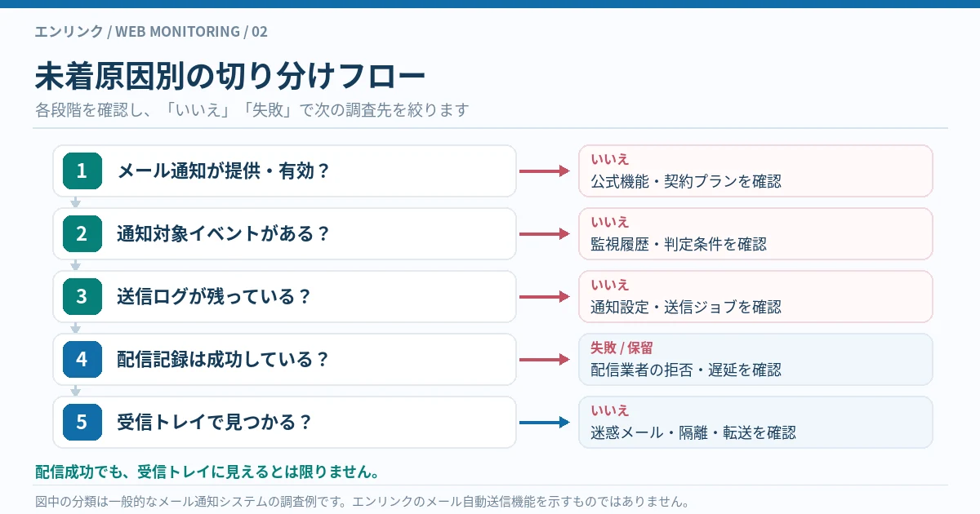
Task: Click the title 未着原因別の切り分けフロー
Action: [x=230, y=75]
